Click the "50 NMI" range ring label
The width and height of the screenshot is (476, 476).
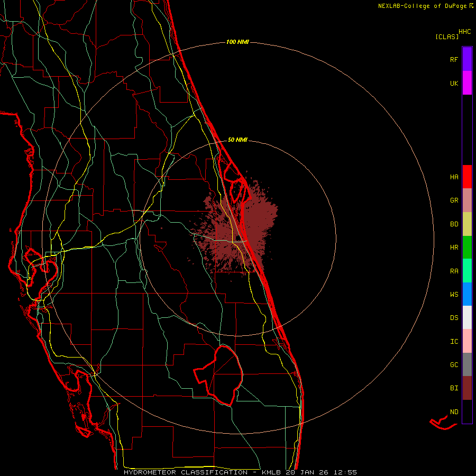pos(237,140)
